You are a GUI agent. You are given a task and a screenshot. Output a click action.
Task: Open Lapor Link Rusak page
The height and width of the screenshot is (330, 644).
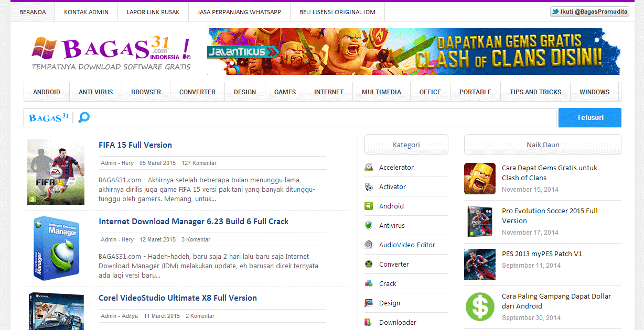[x=153, y=12]
